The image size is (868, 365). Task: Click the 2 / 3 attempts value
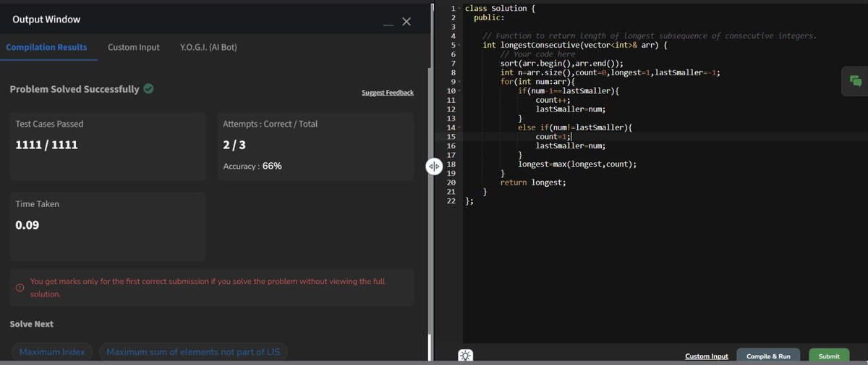point(234,145)
